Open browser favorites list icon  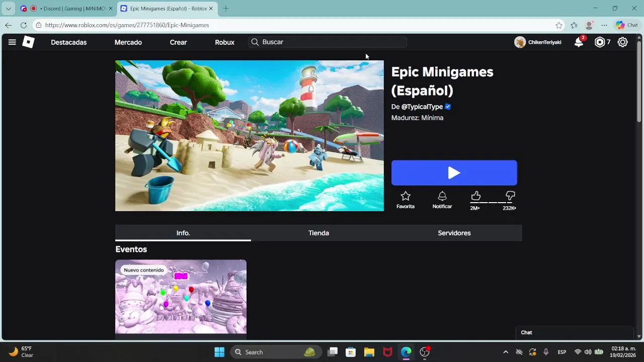(574, 25)
